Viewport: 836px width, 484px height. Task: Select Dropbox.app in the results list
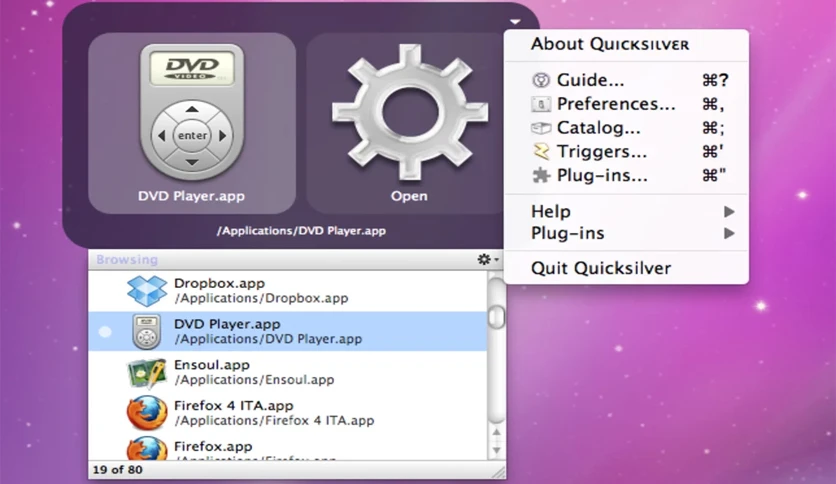pos(288,291)
